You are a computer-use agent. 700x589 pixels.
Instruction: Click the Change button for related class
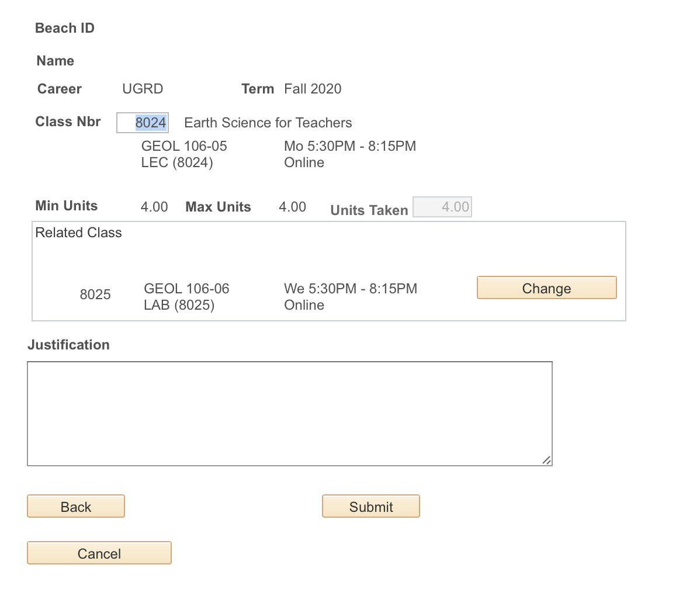546,287
